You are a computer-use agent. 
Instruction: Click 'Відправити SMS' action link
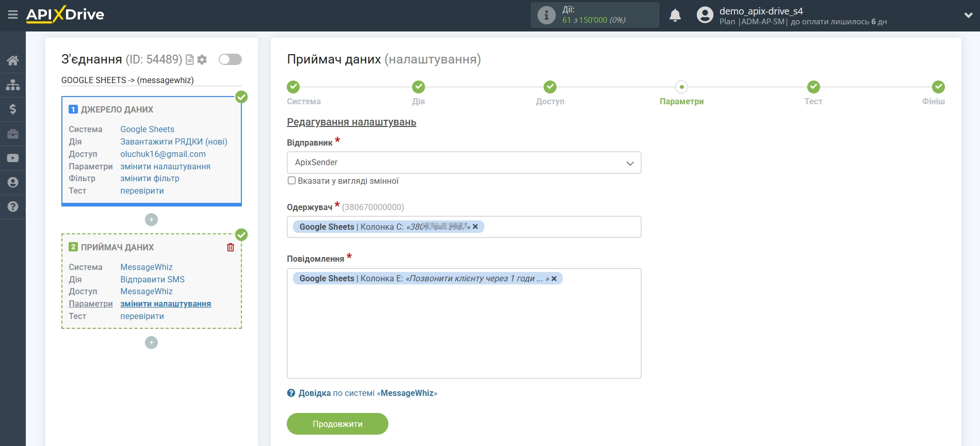152,279
